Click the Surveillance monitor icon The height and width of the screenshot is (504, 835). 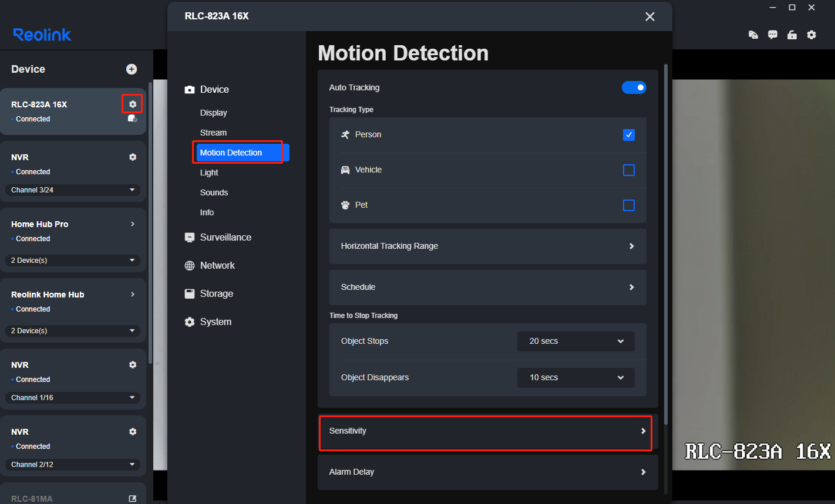click(x=190, y=238)
